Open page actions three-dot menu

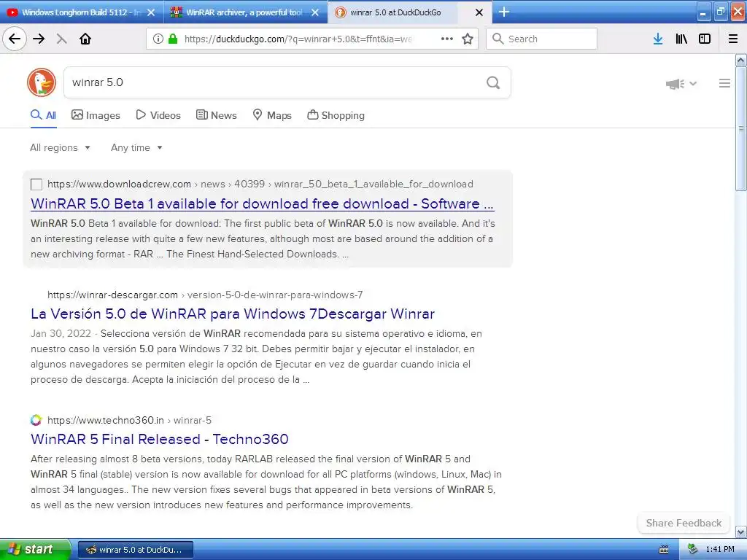tap(447, 39)
